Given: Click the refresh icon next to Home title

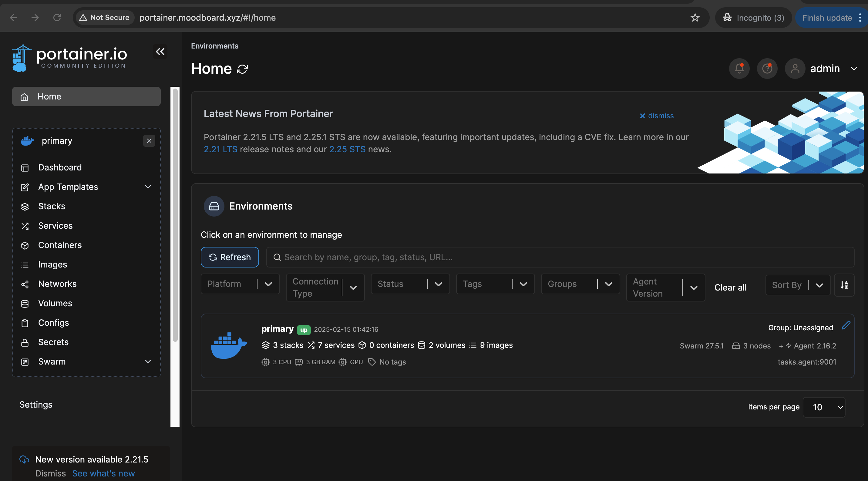Looking at the screenshot, I should pos(242,69).
